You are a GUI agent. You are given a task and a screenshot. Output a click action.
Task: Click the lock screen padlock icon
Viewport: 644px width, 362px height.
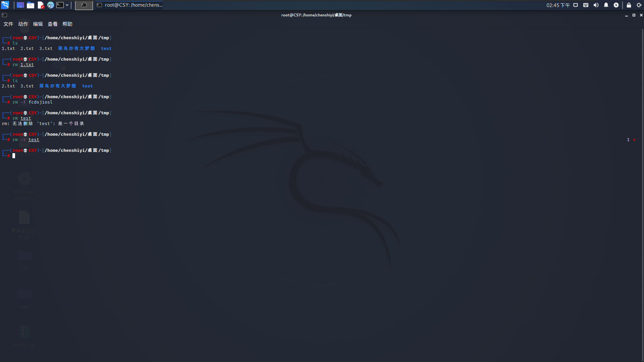coord(629,5)
